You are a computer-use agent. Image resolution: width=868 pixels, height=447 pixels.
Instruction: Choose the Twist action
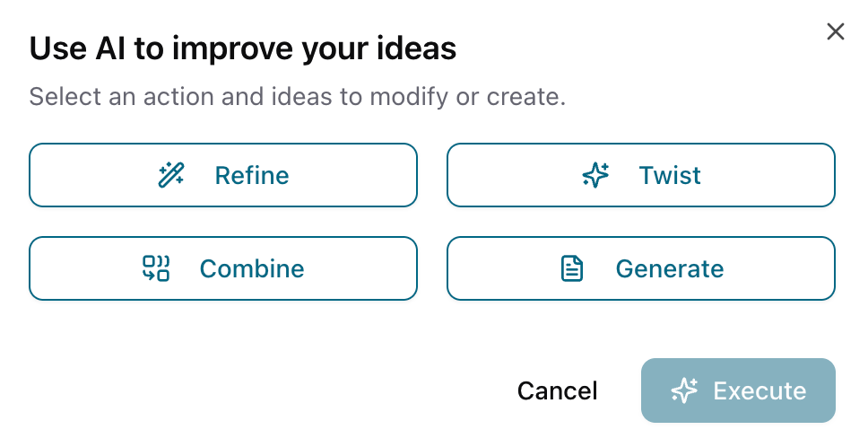coord(641,175)
